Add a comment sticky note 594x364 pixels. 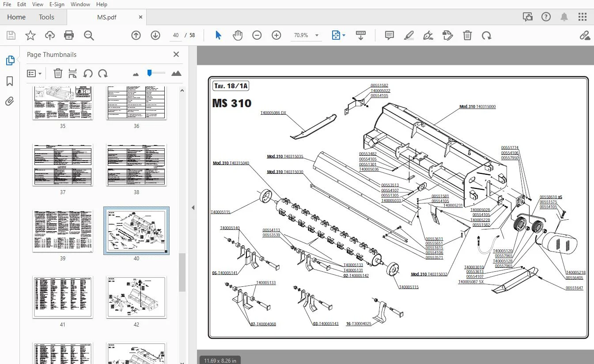tap(390, 35)
